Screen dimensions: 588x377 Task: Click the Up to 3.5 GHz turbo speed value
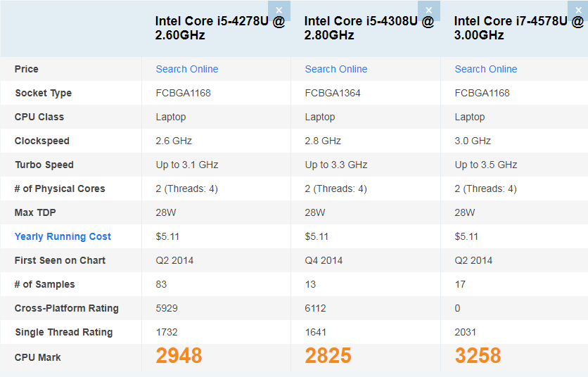pyautogui.click(x=486, y=165)
